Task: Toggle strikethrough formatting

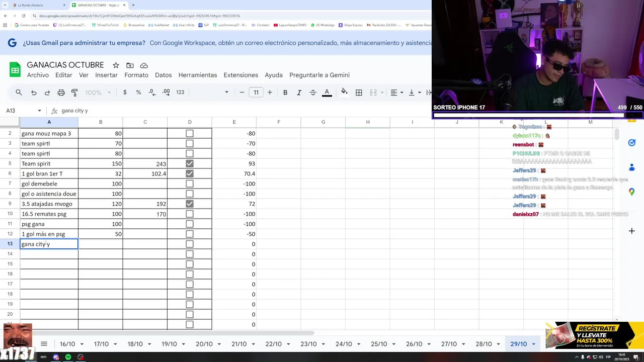Action: tap(313, 93)
